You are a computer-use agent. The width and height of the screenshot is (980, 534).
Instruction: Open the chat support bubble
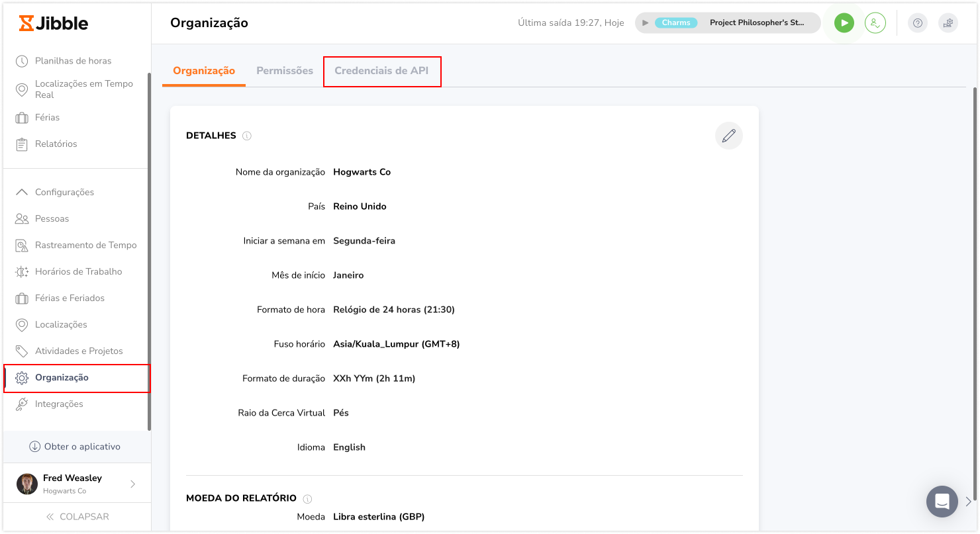942,502
